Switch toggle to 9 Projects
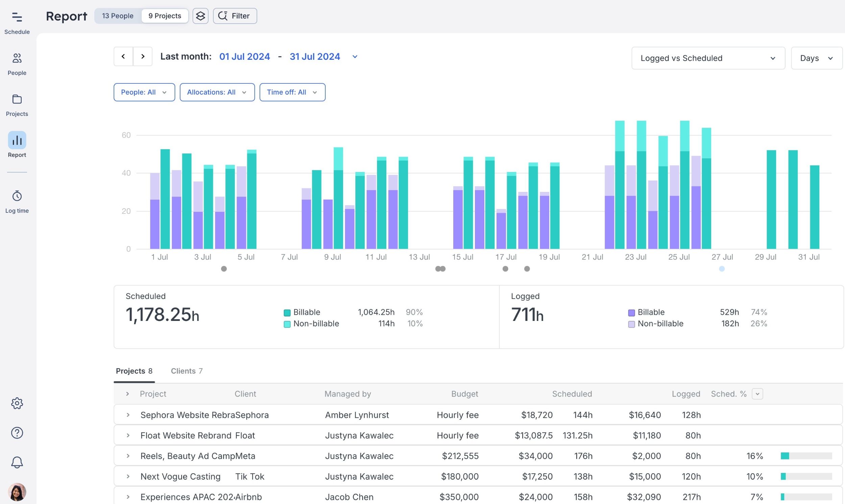Image resolution: width=845 pixels, height=504 pixels. point(165,16)
